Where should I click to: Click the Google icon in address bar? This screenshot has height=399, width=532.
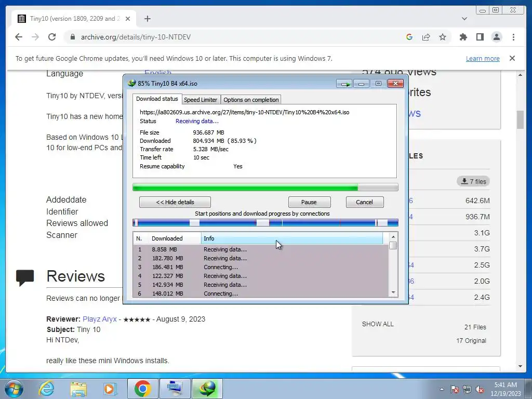409,37
